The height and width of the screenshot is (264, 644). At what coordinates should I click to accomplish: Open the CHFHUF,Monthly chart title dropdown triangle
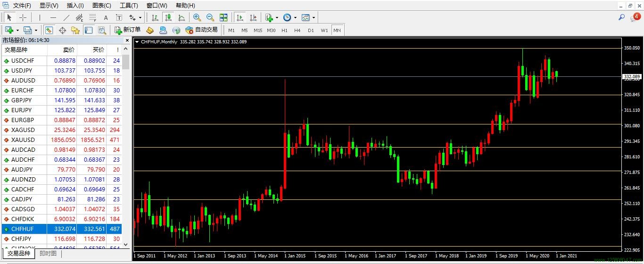click(x=137, y=41)
